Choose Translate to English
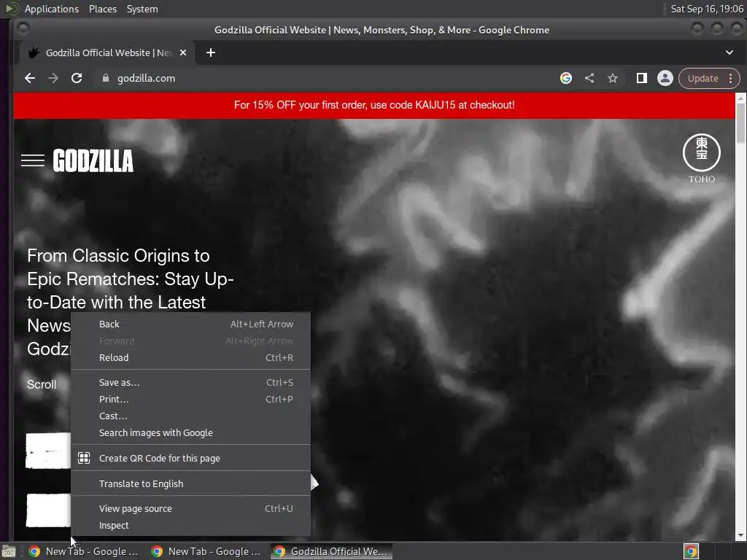747x560 pixels. point(190,484)
